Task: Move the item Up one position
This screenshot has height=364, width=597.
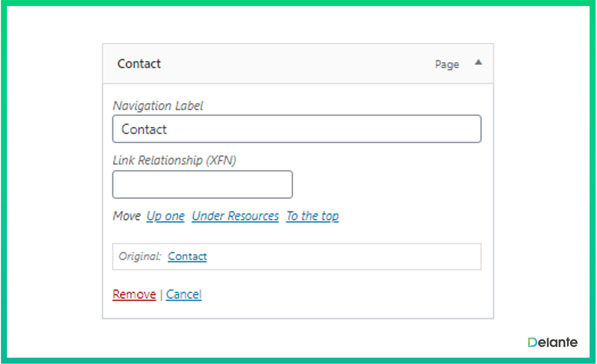Action: [165, 216]
